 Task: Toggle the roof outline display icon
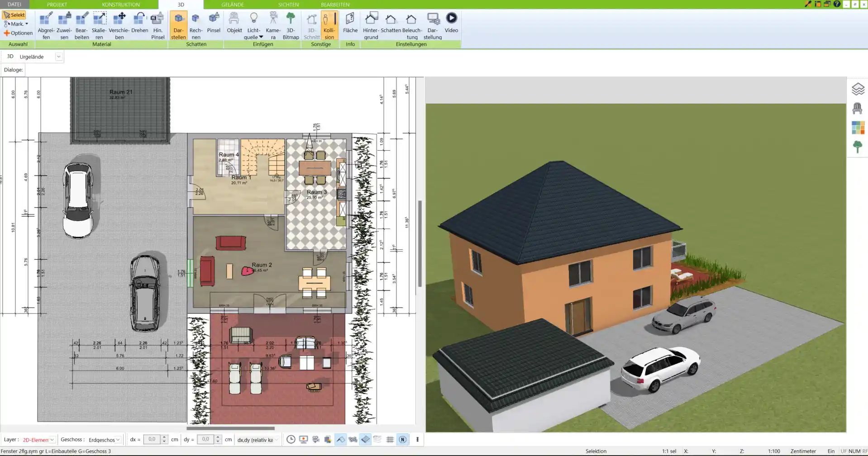[340, 439]
